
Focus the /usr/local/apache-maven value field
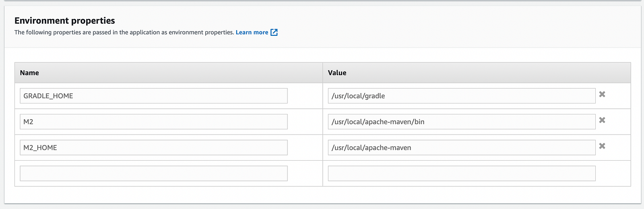click(x=462, y=147)
